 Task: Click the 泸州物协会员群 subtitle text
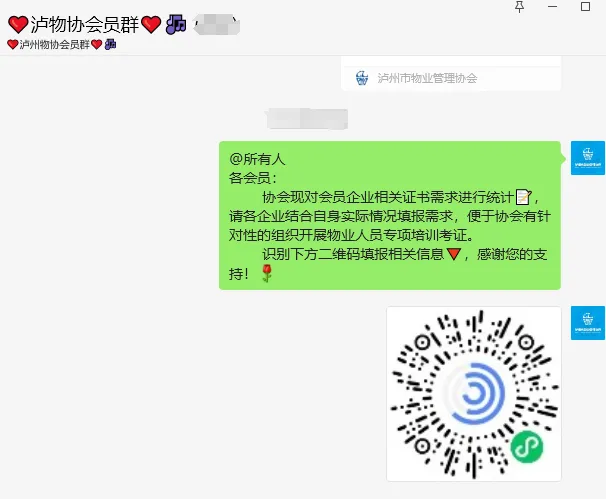pyautogui.click(x=54, y=44)
